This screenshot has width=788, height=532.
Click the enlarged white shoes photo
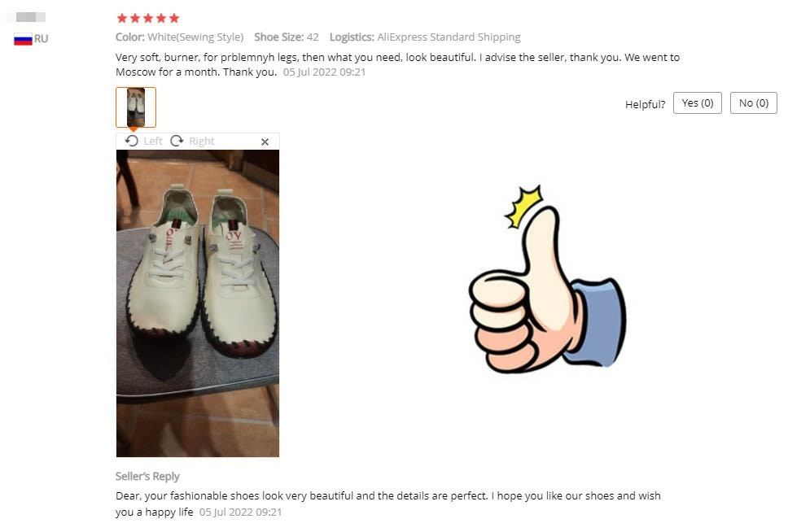click(198, 303)
